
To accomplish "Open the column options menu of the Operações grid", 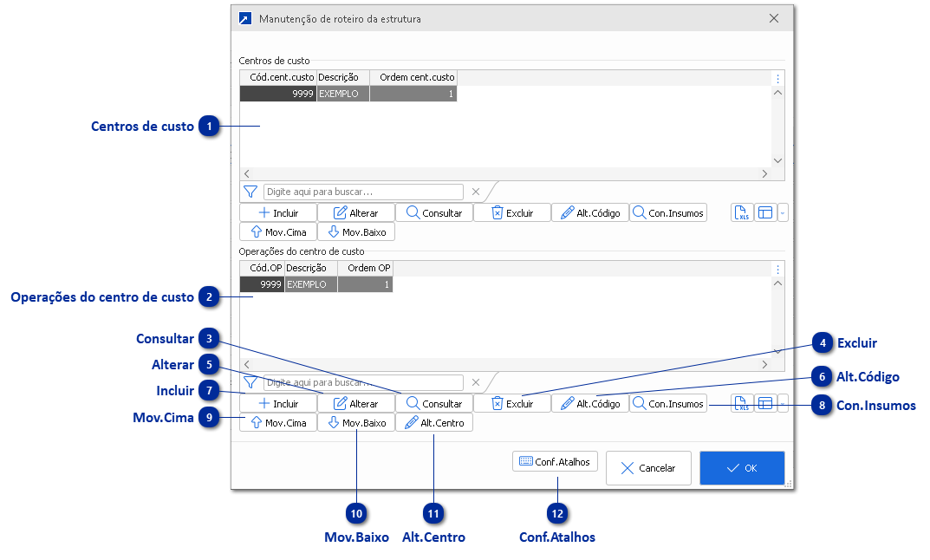I will [777, 269].
